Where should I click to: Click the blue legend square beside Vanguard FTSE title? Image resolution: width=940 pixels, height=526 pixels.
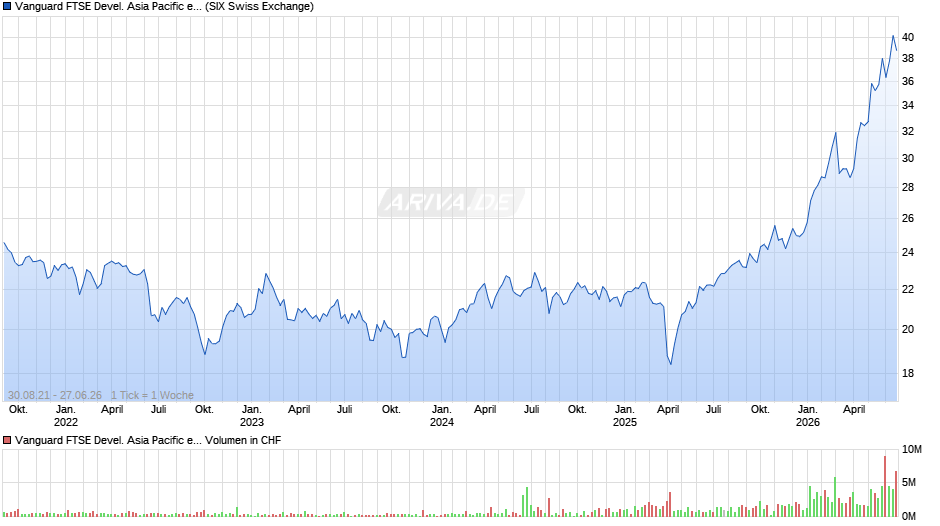[x=7, y=7]
